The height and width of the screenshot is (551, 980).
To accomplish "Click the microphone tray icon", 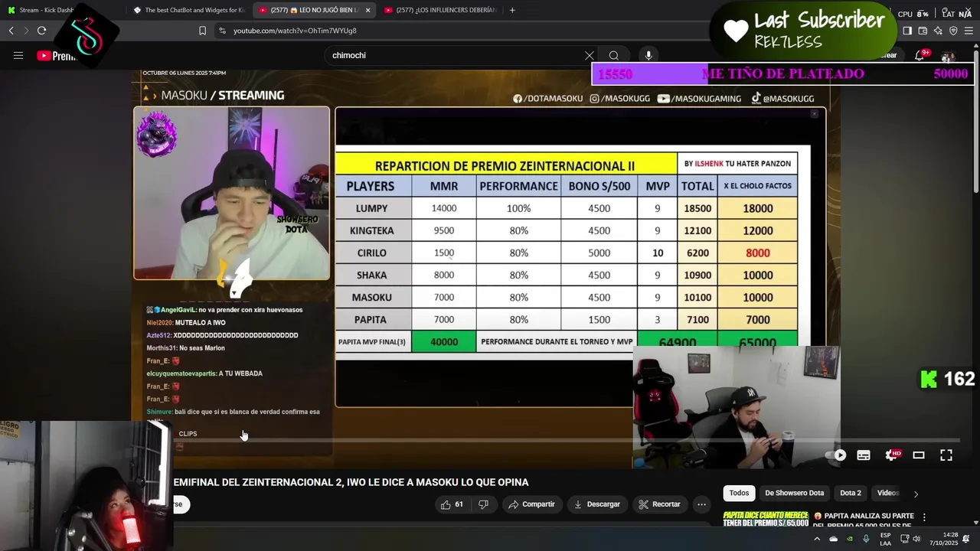I will [x=866, y=539].
